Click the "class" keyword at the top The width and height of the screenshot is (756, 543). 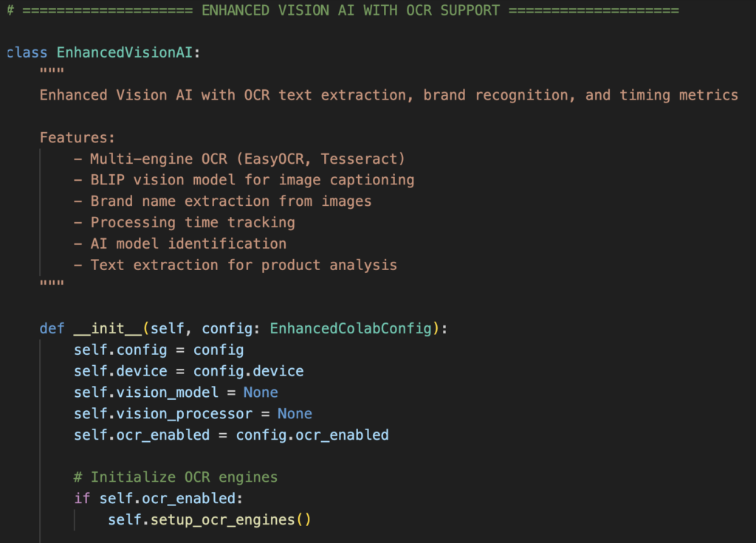tap(27, 53)
